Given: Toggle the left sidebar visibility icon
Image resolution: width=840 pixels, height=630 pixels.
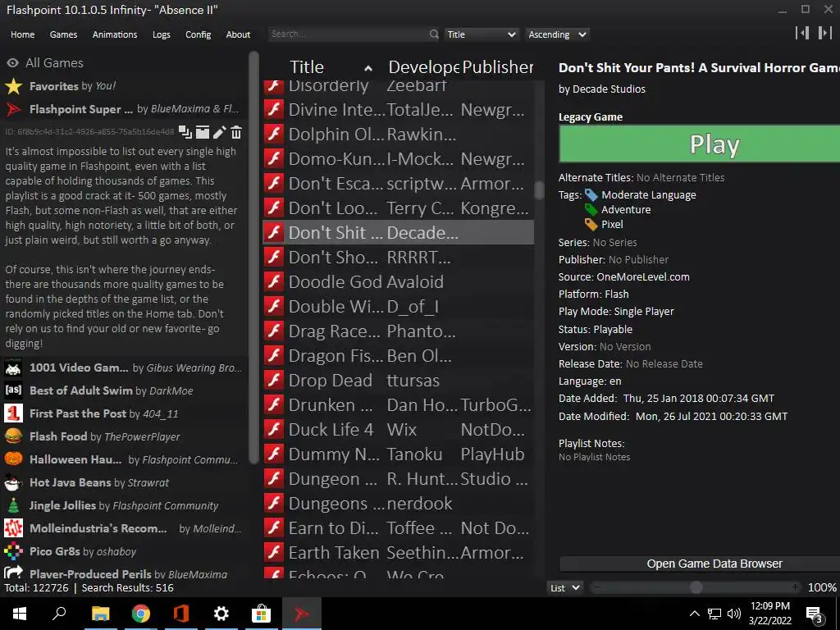Looking at the screenshot, I should point(802,33).
